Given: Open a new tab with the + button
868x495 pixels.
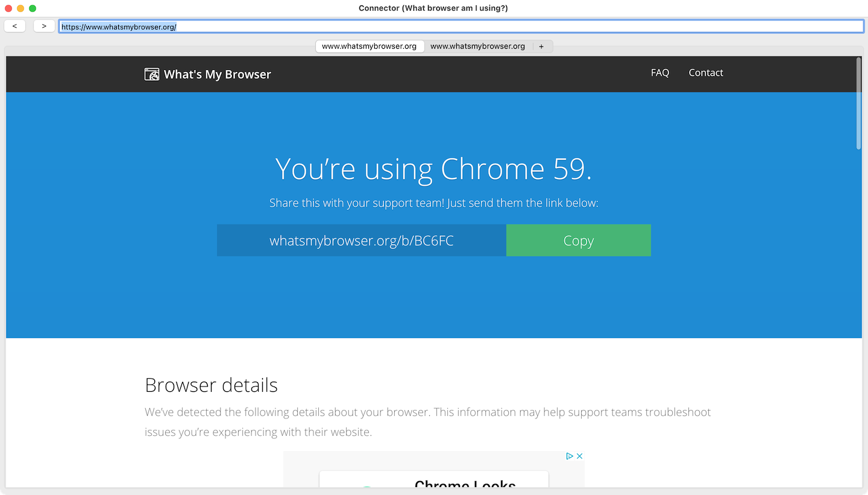Looking at the screenshot, I should [x=541, y=46].
